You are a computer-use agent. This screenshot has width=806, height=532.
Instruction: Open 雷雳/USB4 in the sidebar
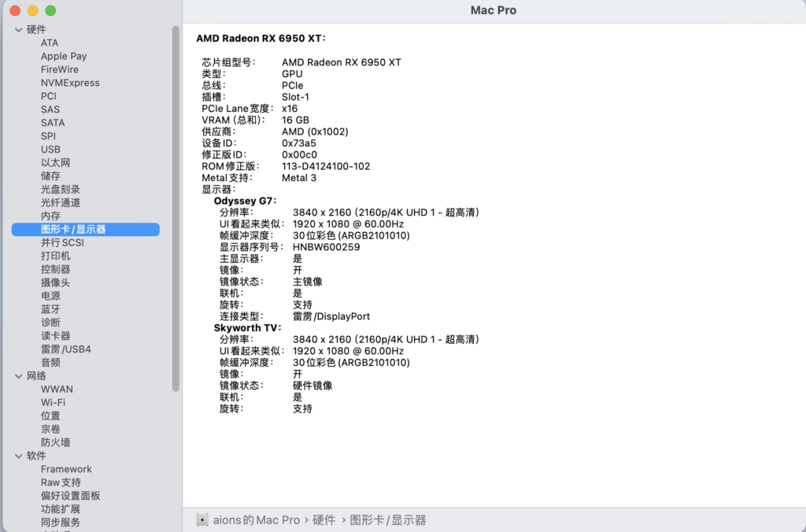pyautogui.click(x=66, y=349)
